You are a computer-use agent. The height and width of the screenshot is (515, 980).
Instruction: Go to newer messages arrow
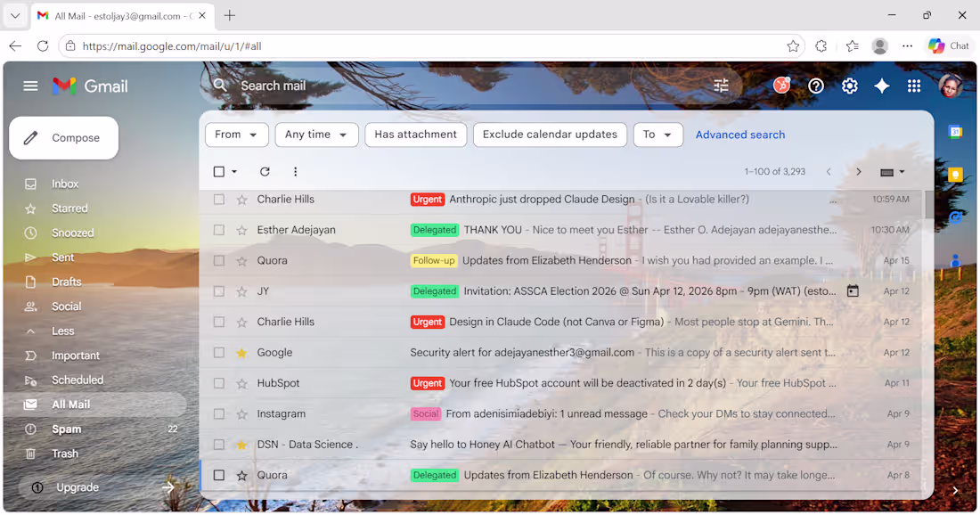tap(829, 171)
